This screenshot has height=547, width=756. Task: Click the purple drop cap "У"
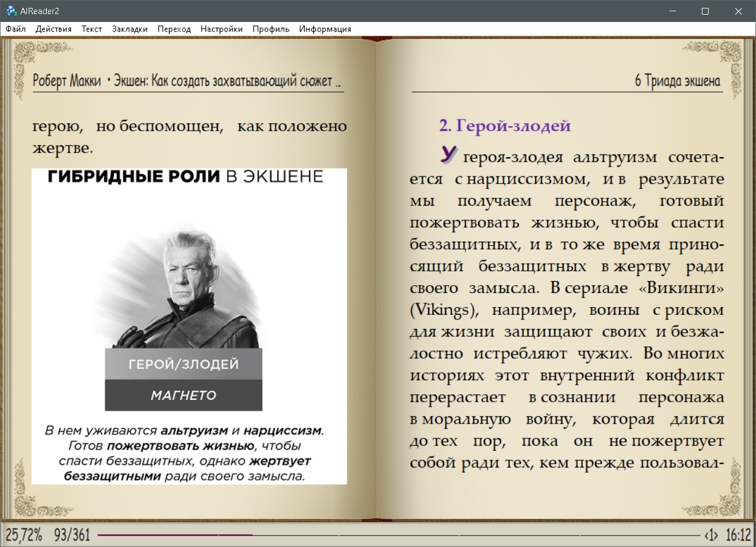click(x=448, y=154)
